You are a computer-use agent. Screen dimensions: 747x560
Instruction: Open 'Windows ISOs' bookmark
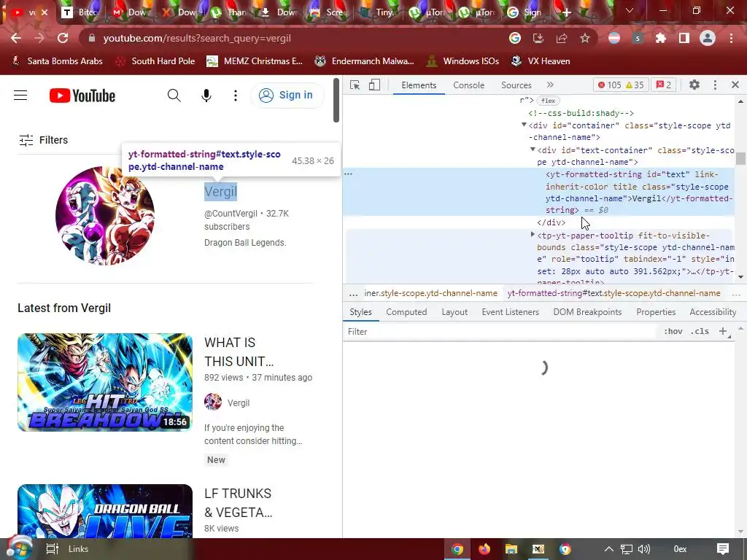[462, 61]
